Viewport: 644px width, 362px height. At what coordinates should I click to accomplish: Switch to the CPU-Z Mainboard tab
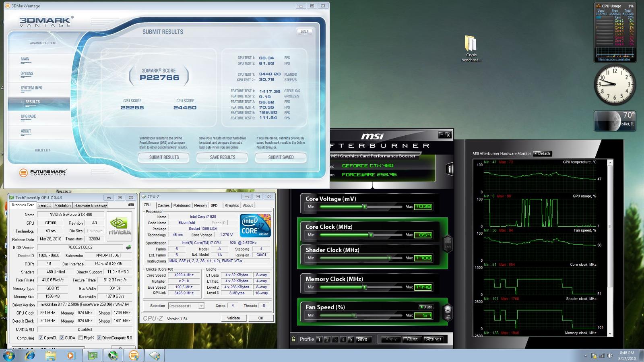182,205
